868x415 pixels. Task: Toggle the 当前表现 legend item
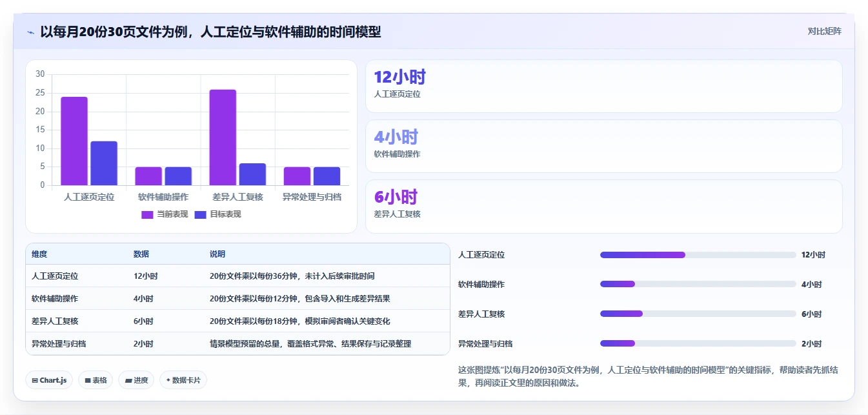165,214
